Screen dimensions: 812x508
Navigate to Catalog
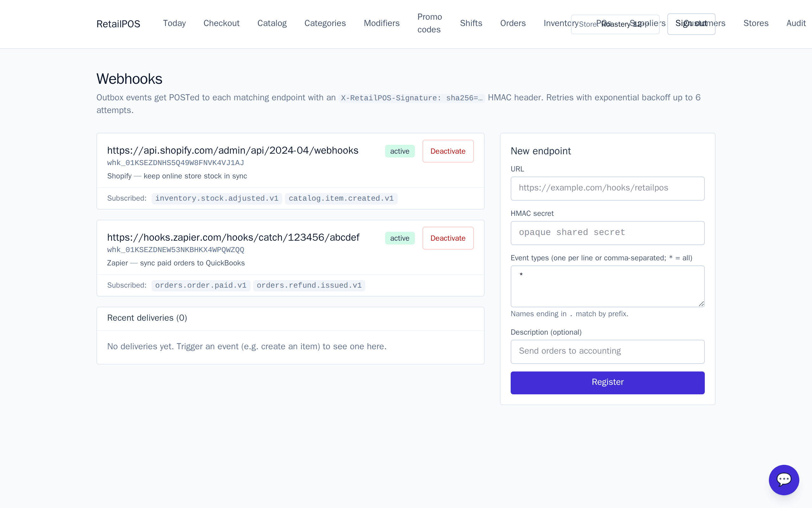tap(272, 23)
